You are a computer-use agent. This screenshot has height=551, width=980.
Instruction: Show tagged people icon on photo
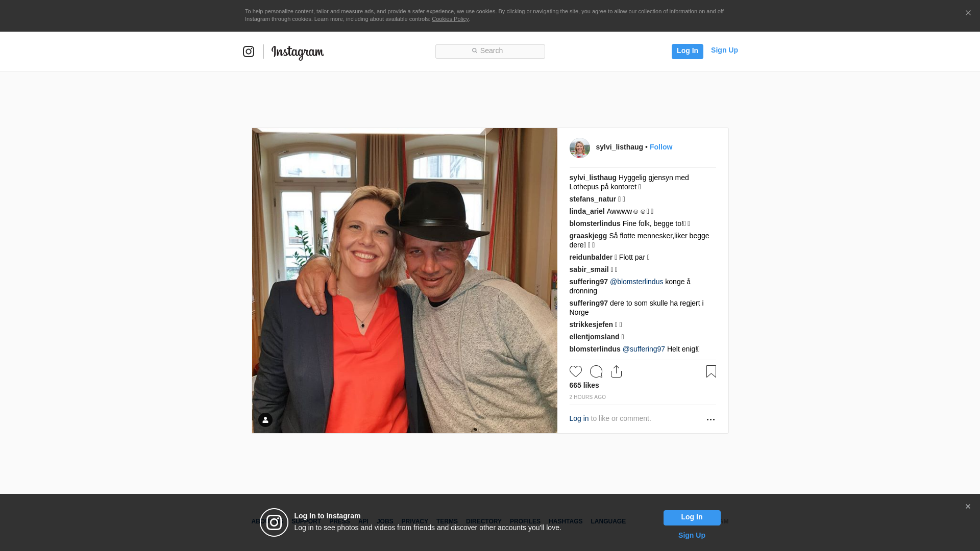pyautogui.click(x=265, y=420)
